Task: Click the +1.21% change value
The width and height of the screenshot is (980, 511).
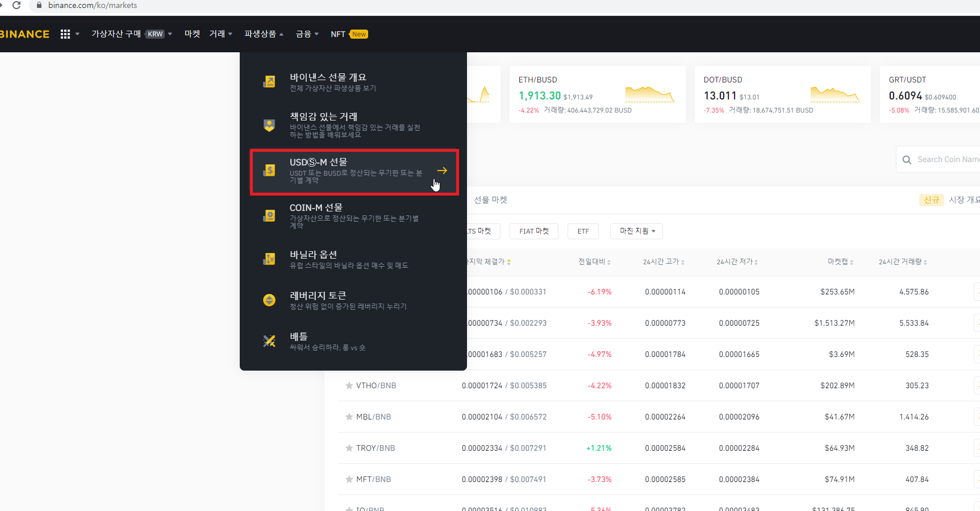Action: [599, 448]
